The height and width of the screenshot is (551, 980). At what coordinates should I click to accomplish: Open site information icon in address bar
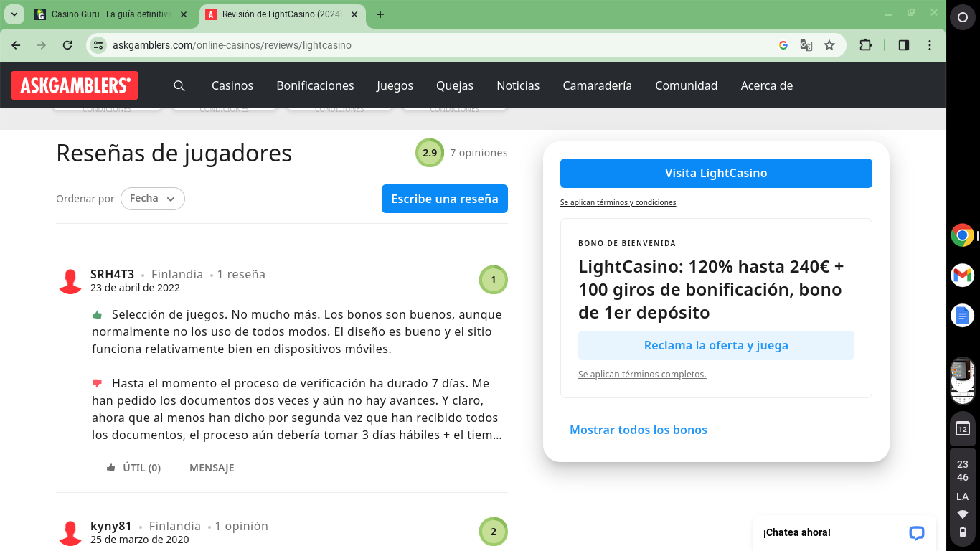click(98, 45)
